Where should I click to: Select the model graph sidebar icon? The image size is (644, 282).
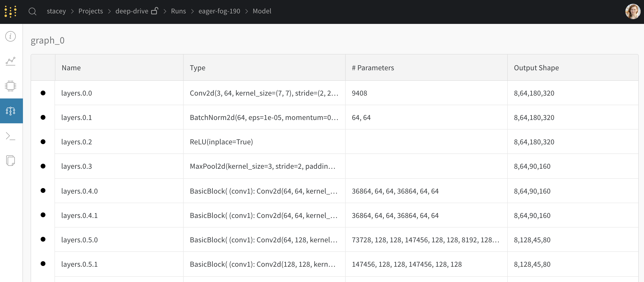(x=11, y=111)
